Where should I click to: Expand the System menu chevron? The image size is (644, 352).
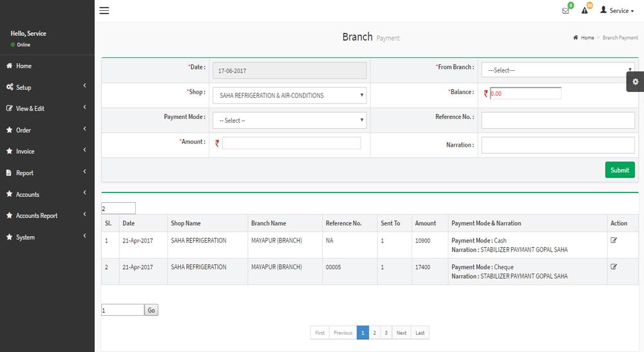coord(84,236)
